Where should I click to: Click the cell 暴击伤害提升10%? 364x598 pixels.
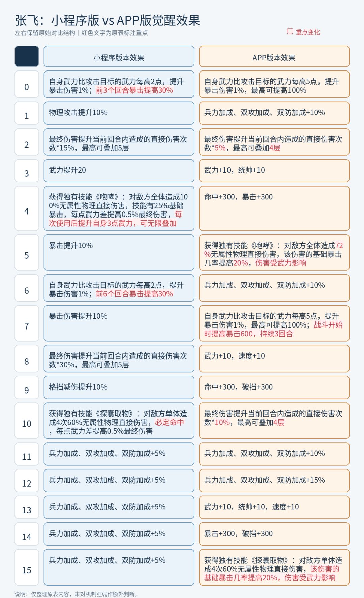click(119, 323)
